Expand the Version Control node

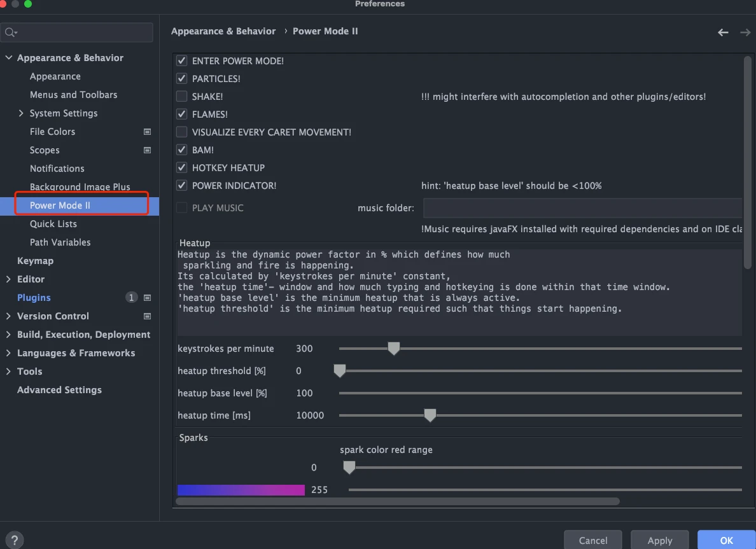[x=8, y=316]
